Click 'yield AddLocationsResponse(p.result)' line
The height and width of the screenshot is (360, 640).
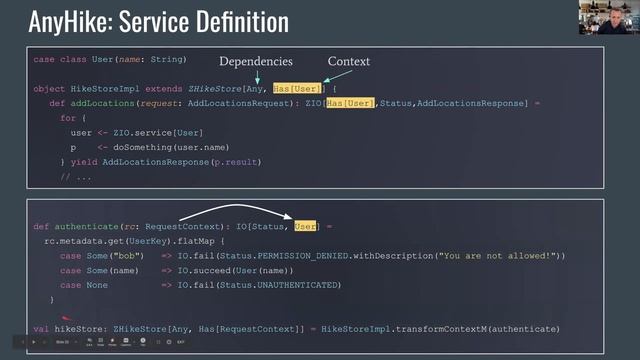(166, 162)
